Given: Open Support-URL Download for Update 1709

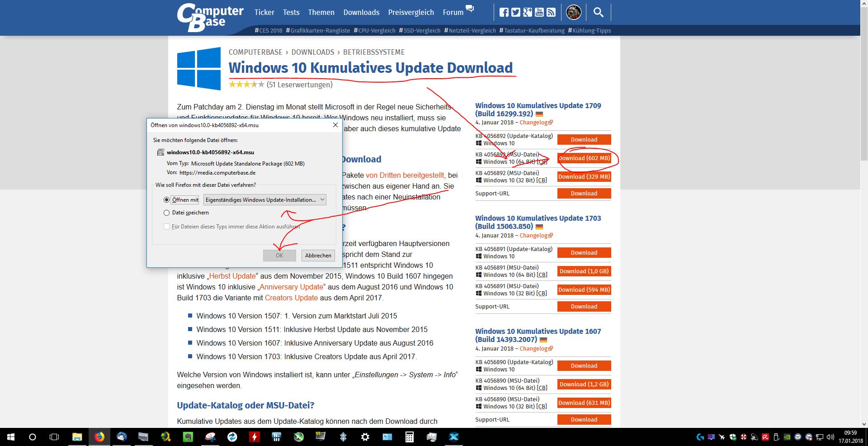Looking at the screenshot, I should point(584,194).
